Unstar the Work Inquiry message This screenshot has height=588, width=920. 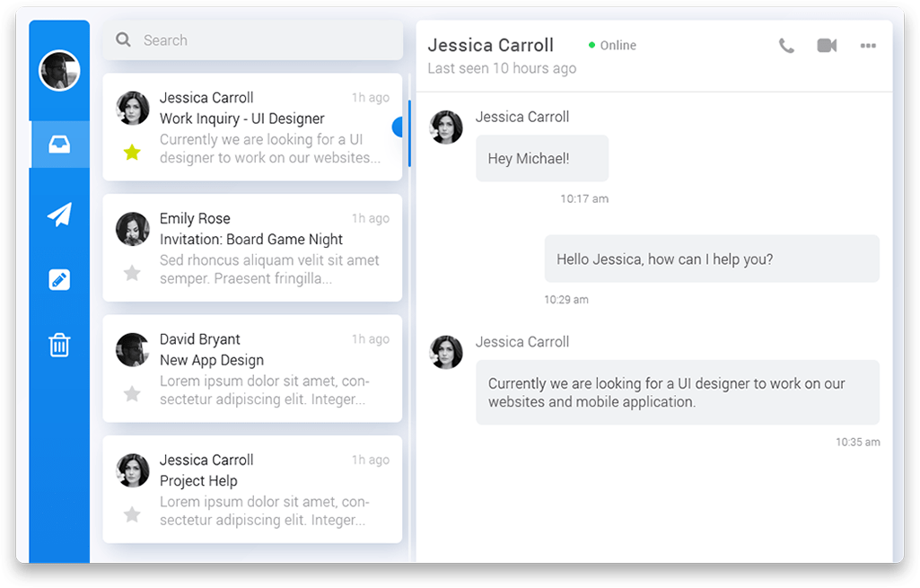[132, 153]
